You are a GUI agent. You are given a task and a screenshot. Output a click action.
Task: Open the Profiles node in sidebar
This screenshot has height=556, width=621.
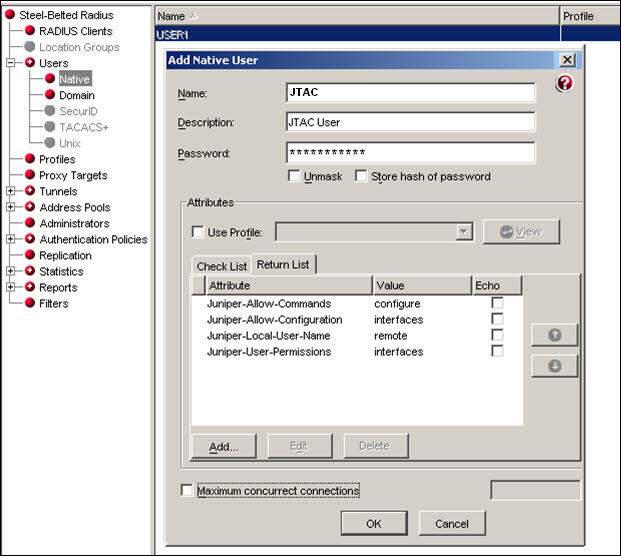(x=56, y=159)
